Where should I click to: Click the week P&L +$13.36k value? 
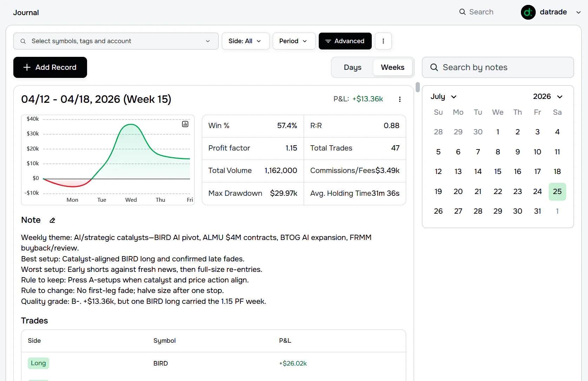(x=368, y=99)
